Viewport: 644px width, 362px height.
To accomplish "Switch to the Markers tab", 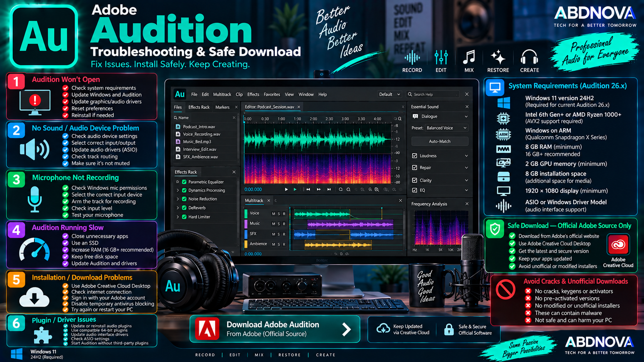I will 222,107.
